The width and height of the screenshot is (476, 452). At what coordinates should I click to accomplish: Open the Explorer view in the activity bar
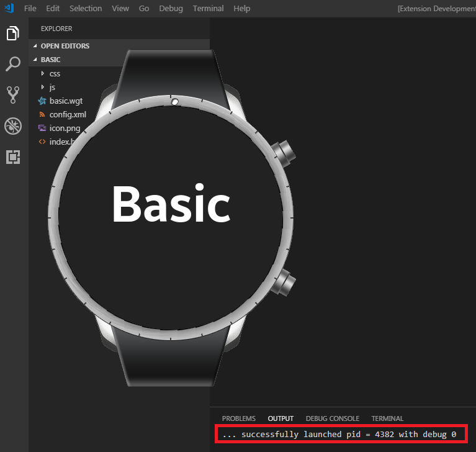point(13,34)
